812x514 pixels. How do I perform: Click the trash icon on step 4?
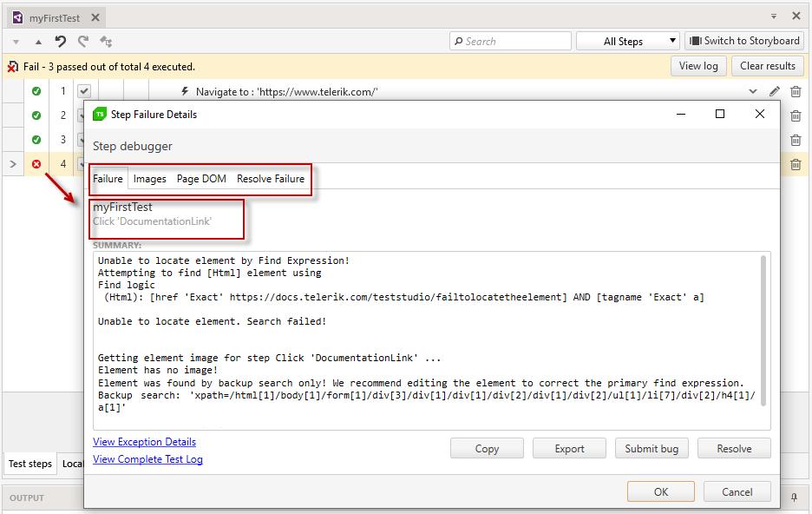796,164
